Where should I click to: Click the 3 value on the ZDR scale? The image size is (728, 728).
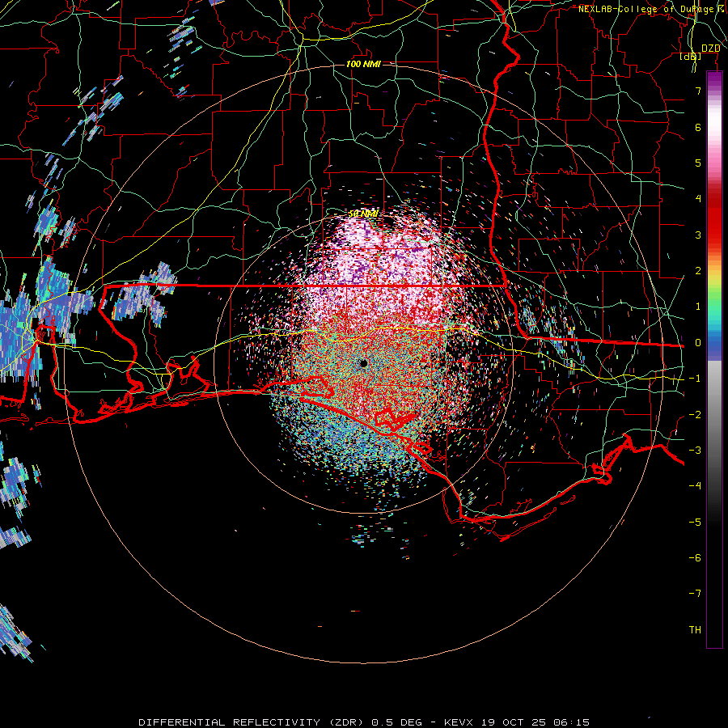698,235
